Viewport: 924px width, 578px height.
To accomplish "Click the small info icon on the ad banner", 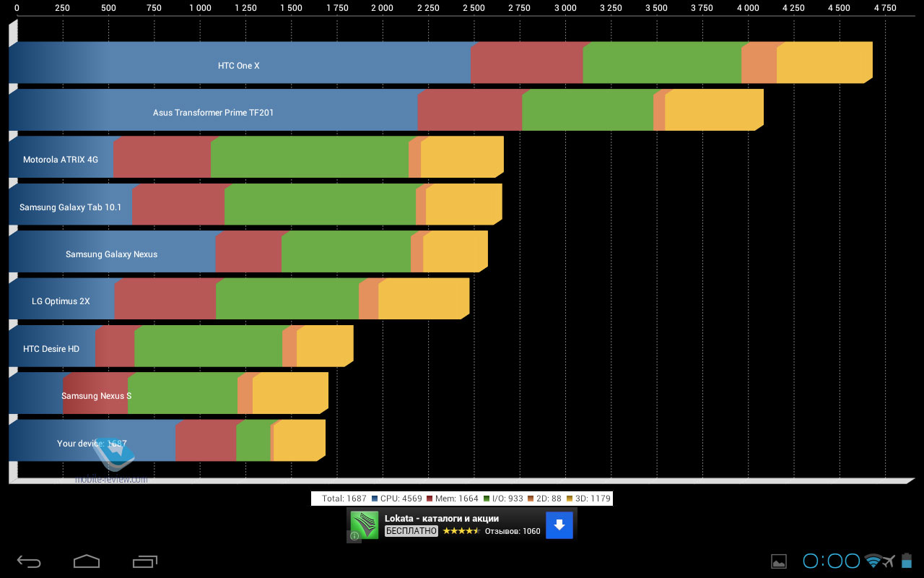I will click(354, 536).
